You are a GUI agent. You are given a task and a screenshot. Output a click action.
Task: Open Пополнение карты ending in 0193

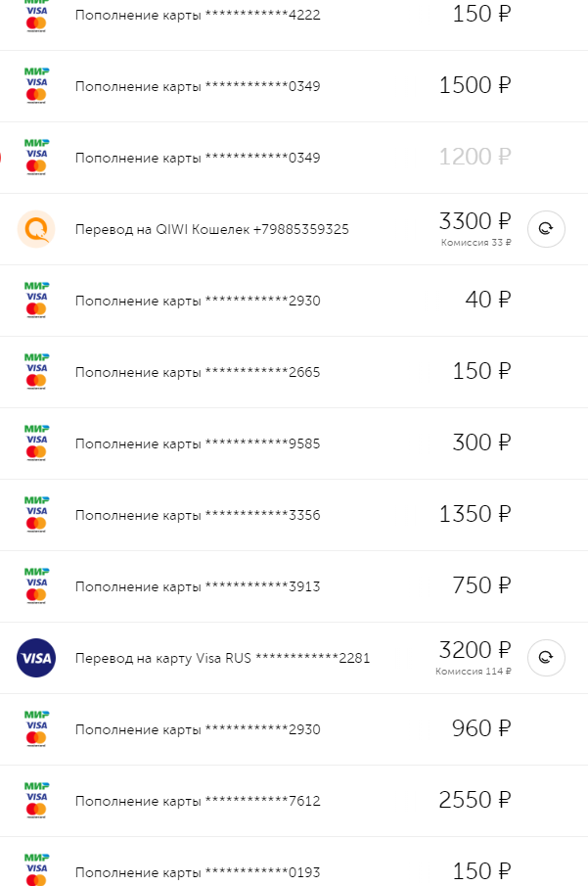coord(197,873)
